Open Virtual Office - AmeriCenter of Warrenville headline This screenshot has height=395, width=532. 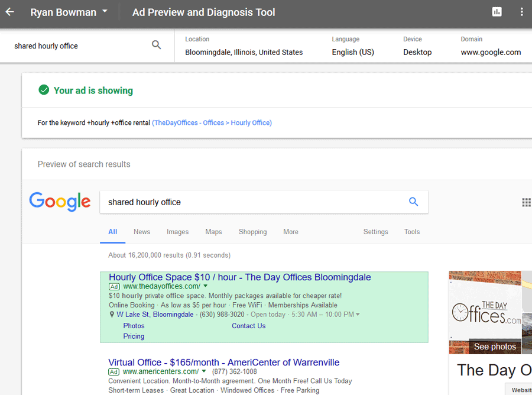click(x=223, y=362)
